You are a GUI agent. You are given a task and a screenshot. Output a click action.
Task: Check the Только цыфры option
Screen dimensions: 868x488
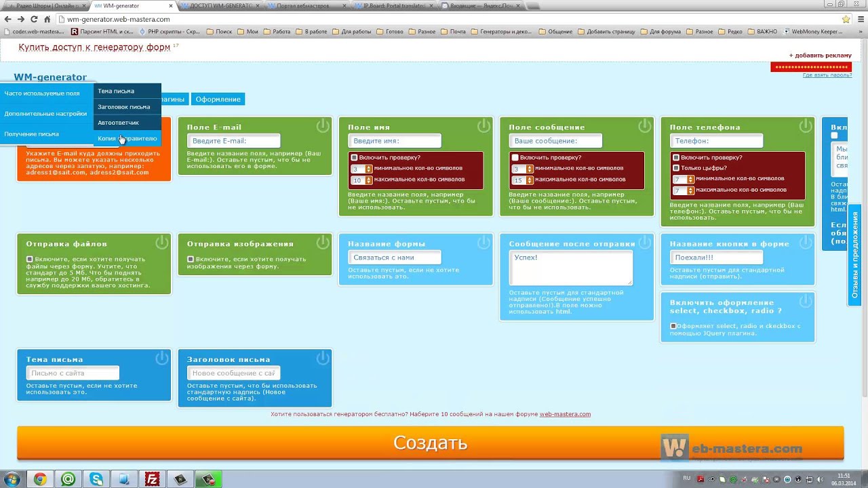676,168
